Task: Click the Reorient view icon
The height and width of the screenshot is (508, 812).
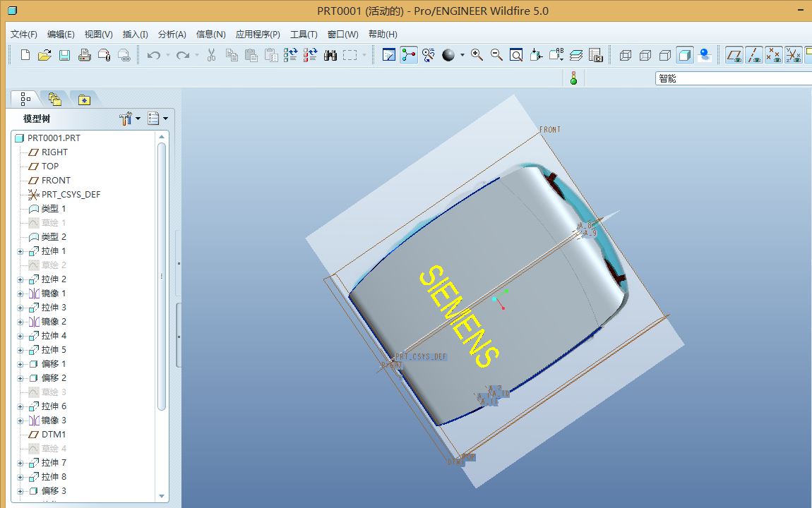Action: pos(536,55)
